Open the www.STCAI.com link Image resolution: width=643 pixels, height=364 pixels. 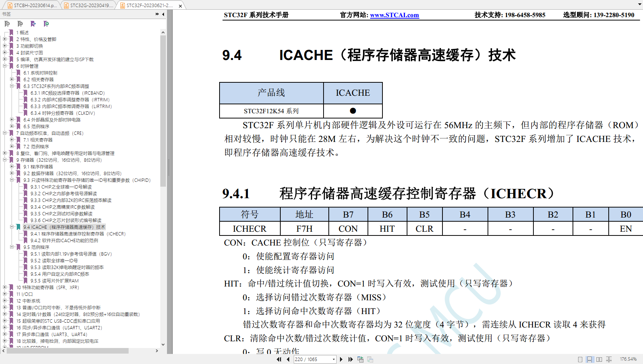tap(394, 15)
